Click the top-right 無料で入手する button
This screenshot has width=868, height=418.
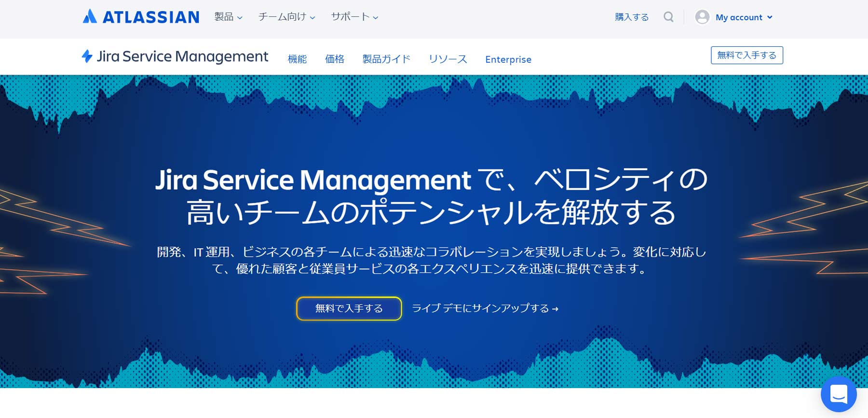[746, 55]
